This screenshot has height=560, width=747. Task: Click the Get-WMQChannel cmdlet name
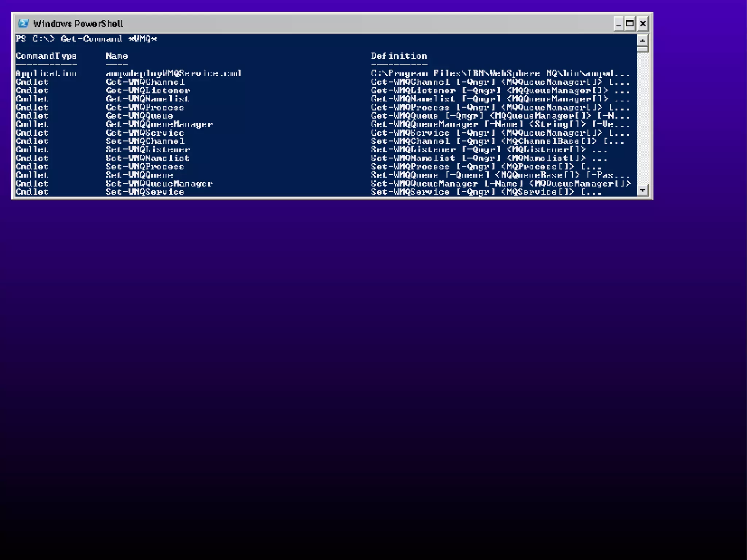click(145, 82)
